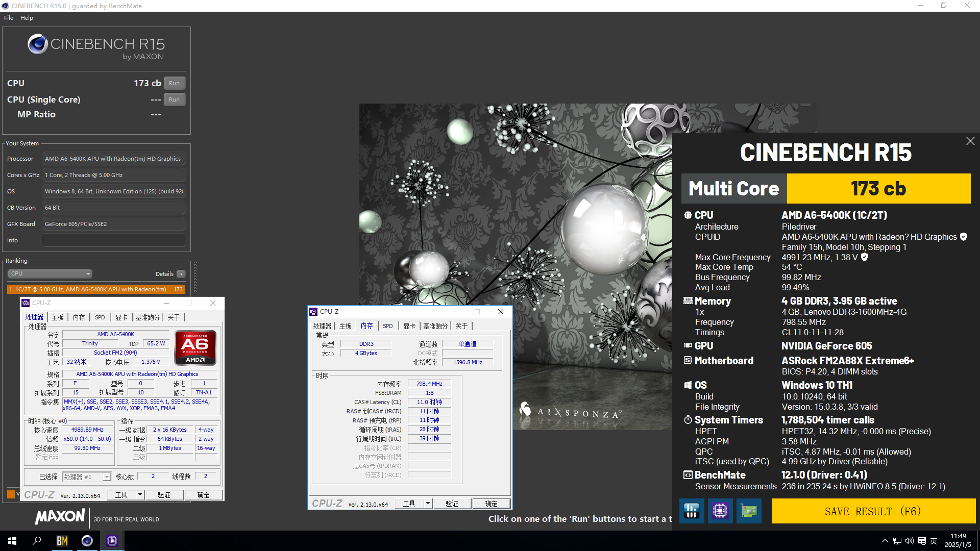980x551 pixels.
Task: Expand 工具 dropdown arrow in memory CPU-Z
Action: (428, 504)
